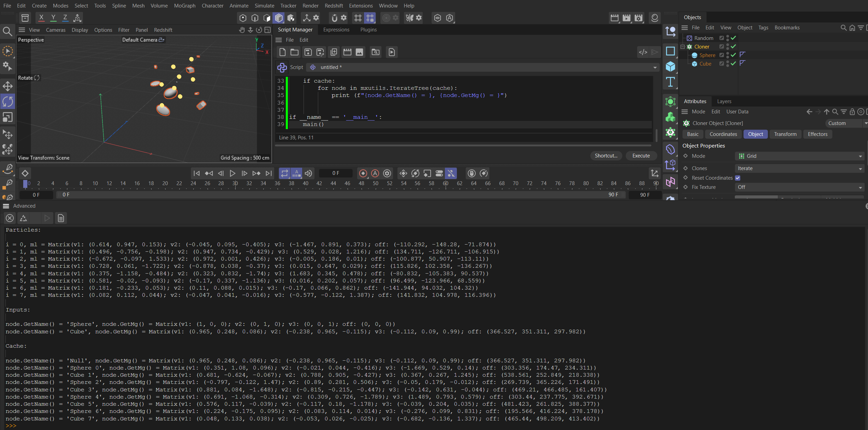Select the Move tool in left toolbar

[8, 86]
